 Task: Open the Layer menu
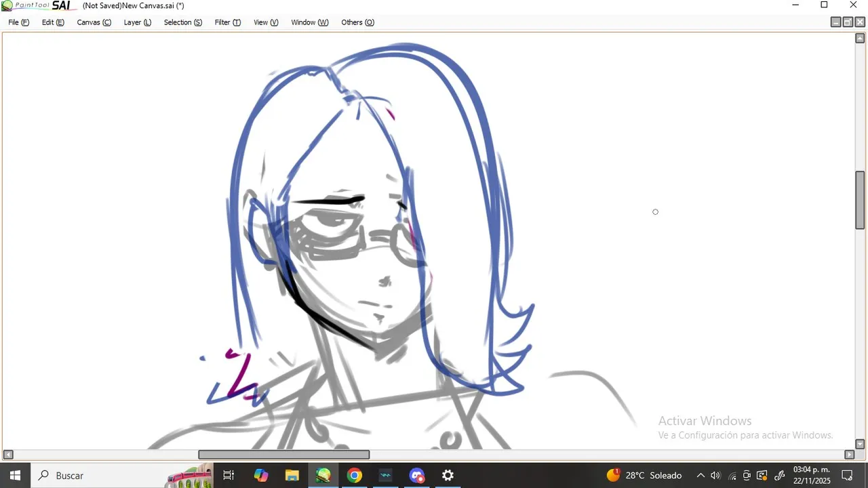tap(137, 22)
